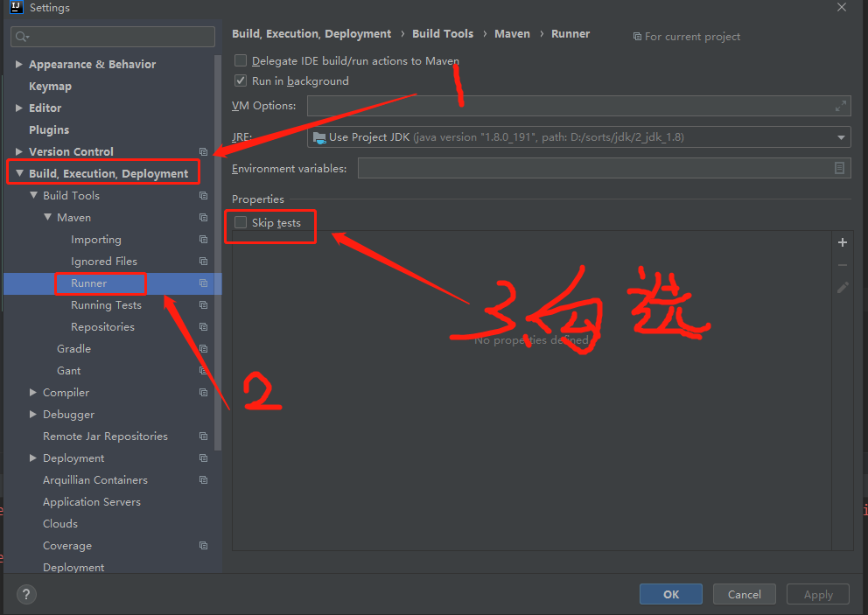Viewport: 868px width, 615px height.
Task: Close the Settings dialog
Action: click(x=842, y=7)
